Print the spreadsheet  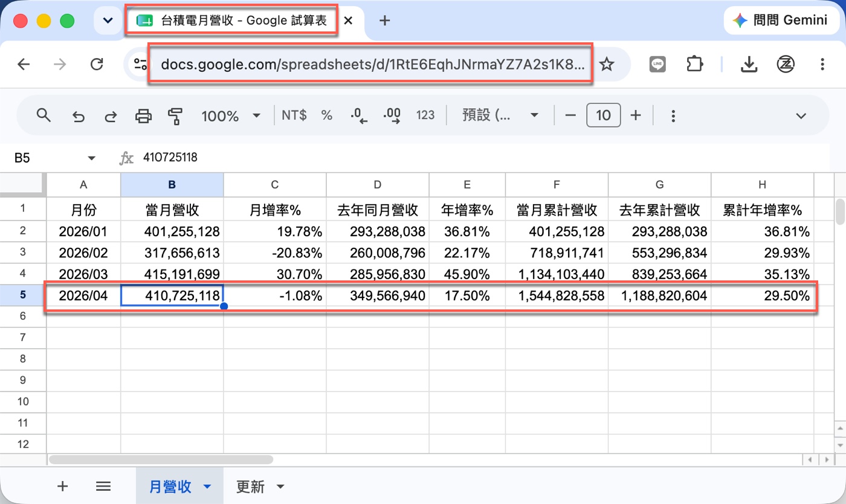click(143, 115)
